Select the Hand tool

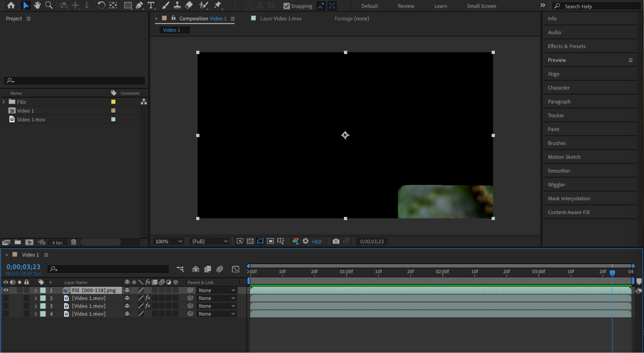[37, 5]
